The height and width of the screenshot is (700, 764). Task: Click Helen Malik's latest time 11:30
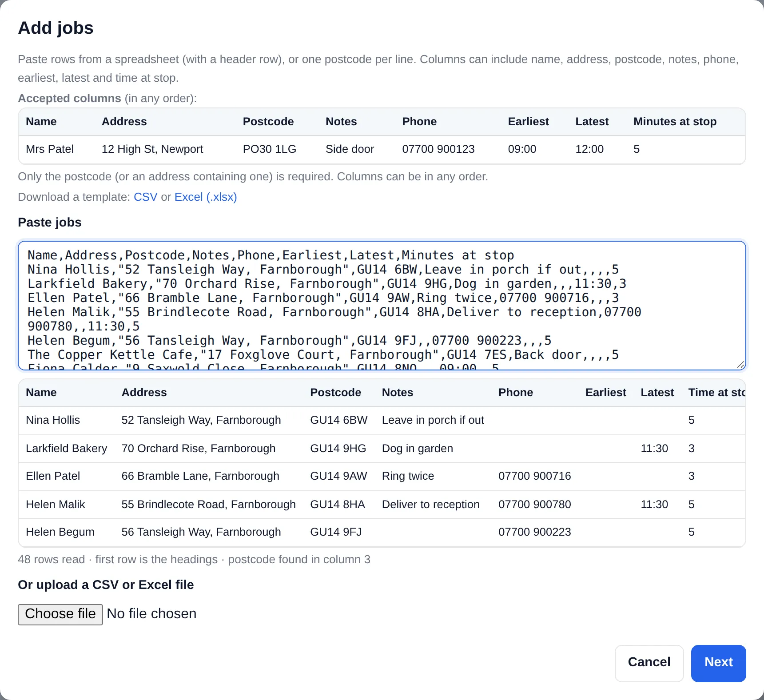(654, 505)
